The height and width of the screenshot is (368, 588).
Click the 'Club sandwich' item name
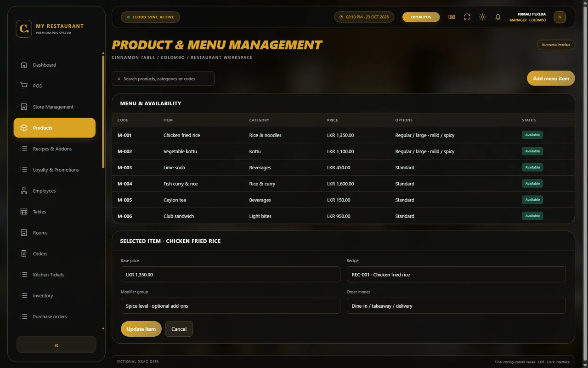pos(179,216)
